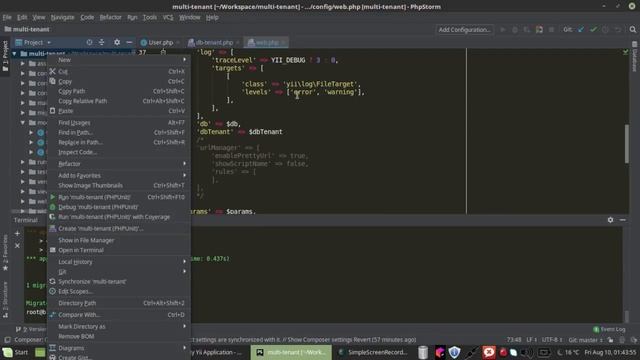
Task: Open the Project view dropdown
Action: (33, 42)
